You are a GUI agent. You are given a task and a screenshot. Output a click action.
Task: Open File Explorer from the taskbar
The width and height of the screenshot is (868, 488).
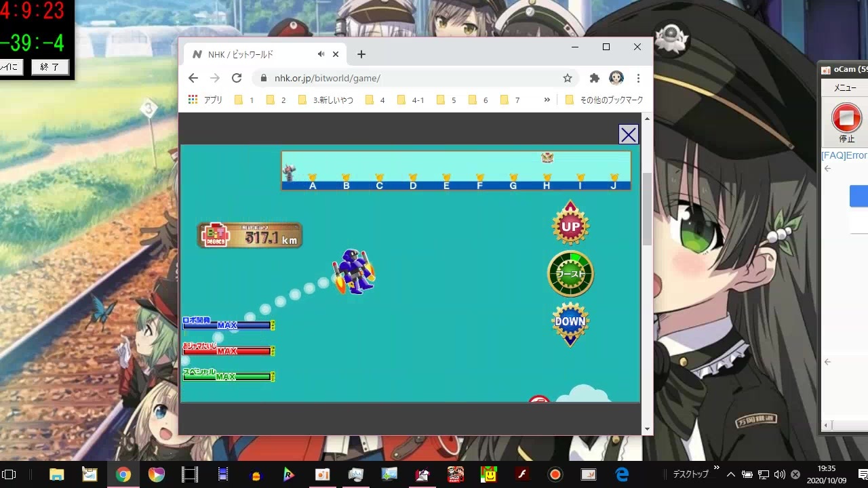click(x=56, y=474)
